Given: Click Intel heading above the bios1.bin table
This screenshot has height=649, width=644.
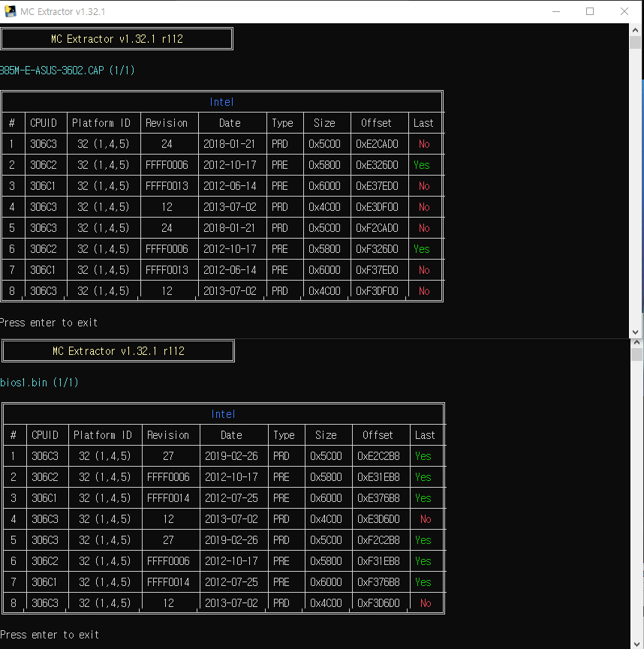Looking at the screenshot, I should pyautogui.click(x=223, y=414).
